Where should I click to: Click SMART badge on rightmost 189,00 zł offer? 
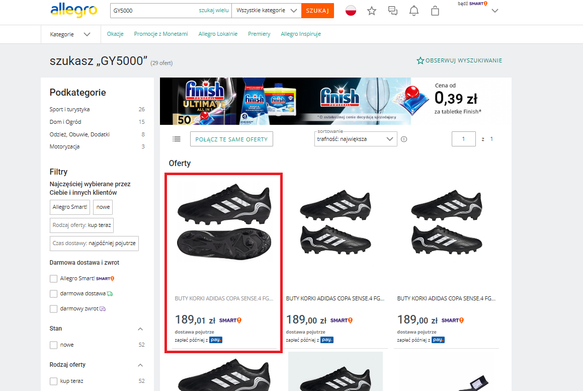click(x=452, y=320)
